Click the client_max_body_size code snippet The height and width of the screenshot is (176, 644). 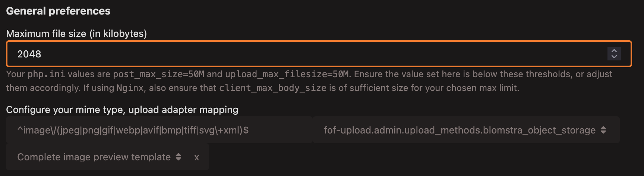pos(272,88)
